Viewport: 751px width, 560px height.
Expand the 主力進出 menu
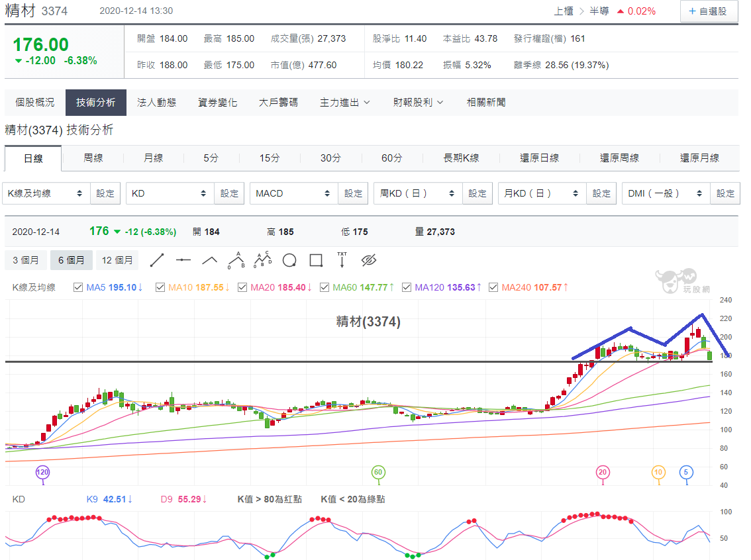345,103
